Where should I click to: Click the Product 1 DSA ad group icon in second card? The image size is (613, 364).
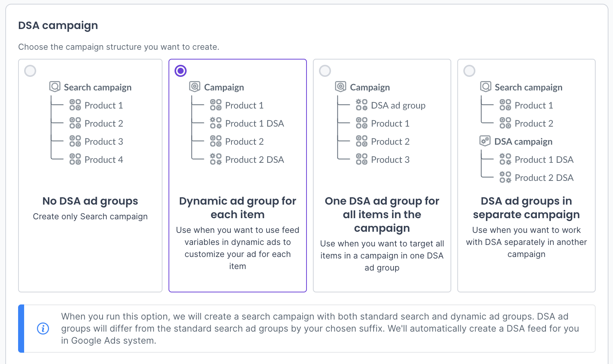coord(216,123)
